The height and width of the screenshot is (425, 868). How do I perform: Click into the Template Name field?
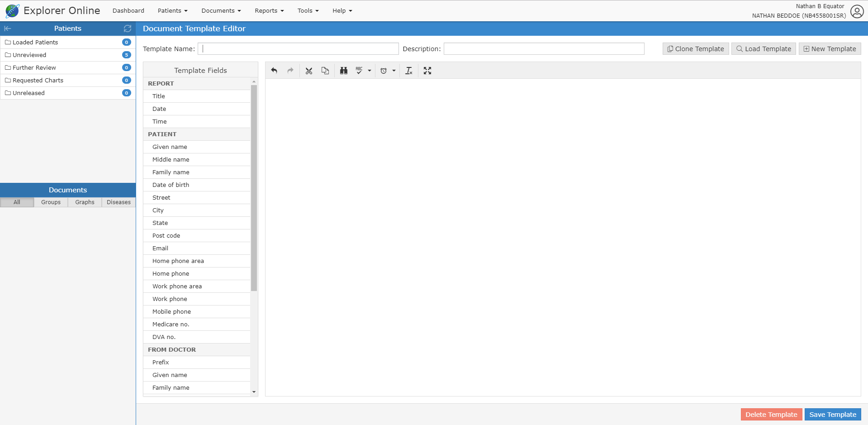298,49
